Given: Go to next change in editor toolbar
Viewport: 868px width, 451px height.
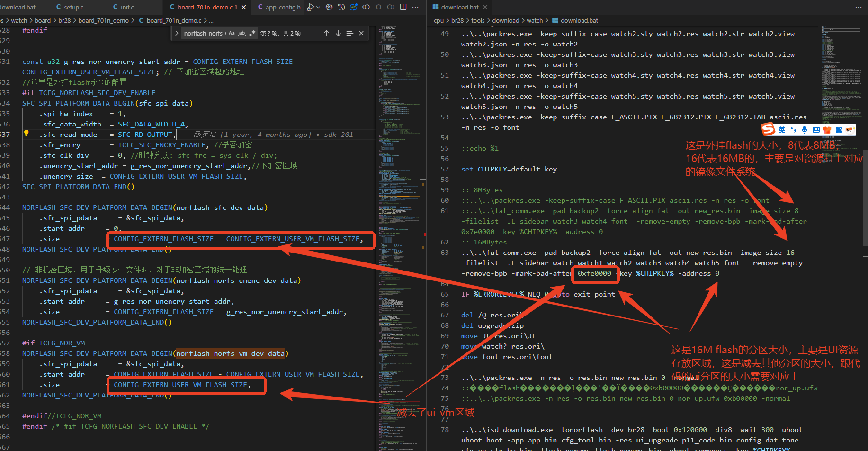Looking at the screenshot, I should pos(391,7).
